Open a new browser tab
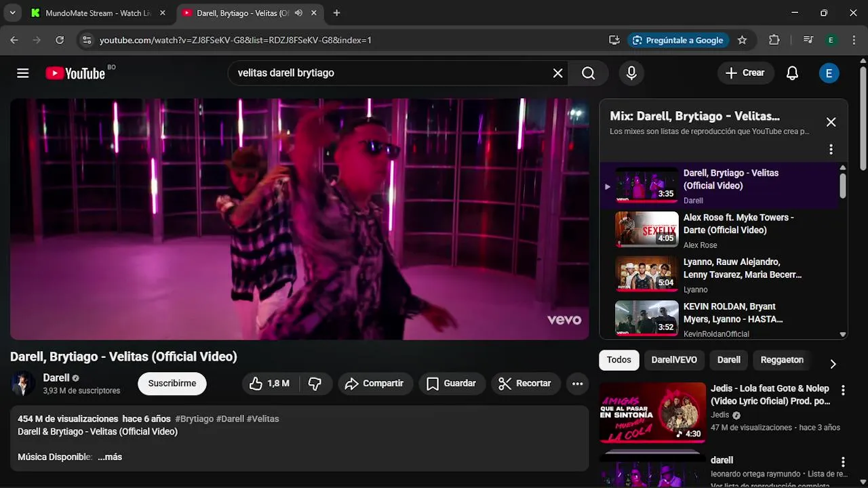Screen dimensions: 868x488 [337, 13]
